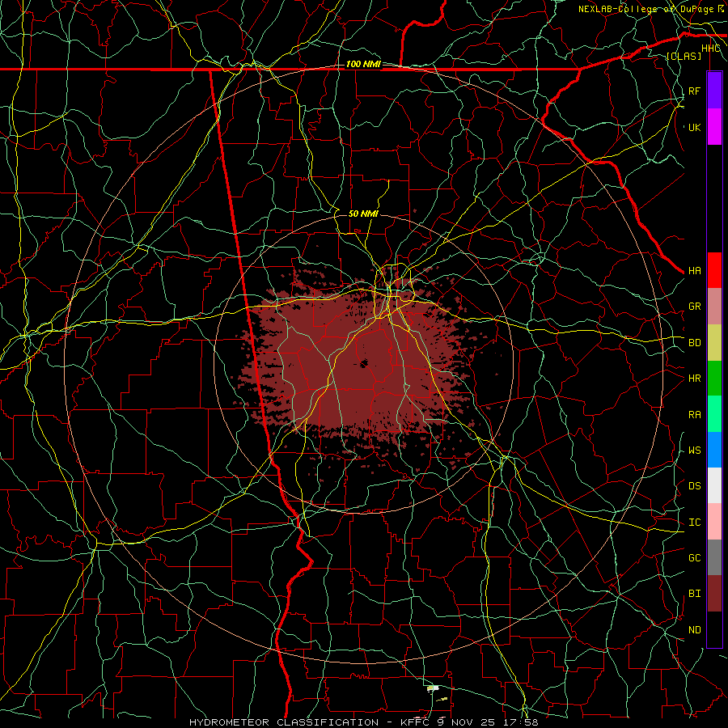Image resolution: width=728 pixels, height=728 pixels.
Task: Click the '50 NMI' range ring label
Action: pyautogui.click(x=363, y=214)
